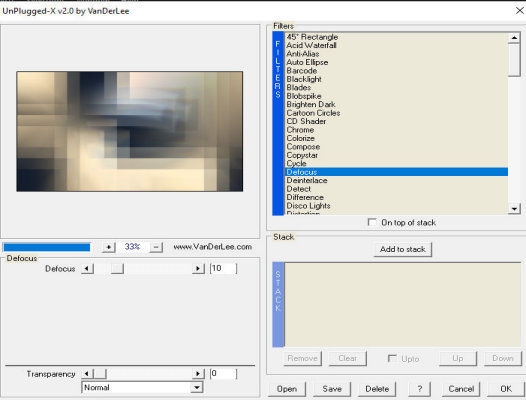Open the question mark help button
Viewport: 526px width, 400px height.
[419, 389]
